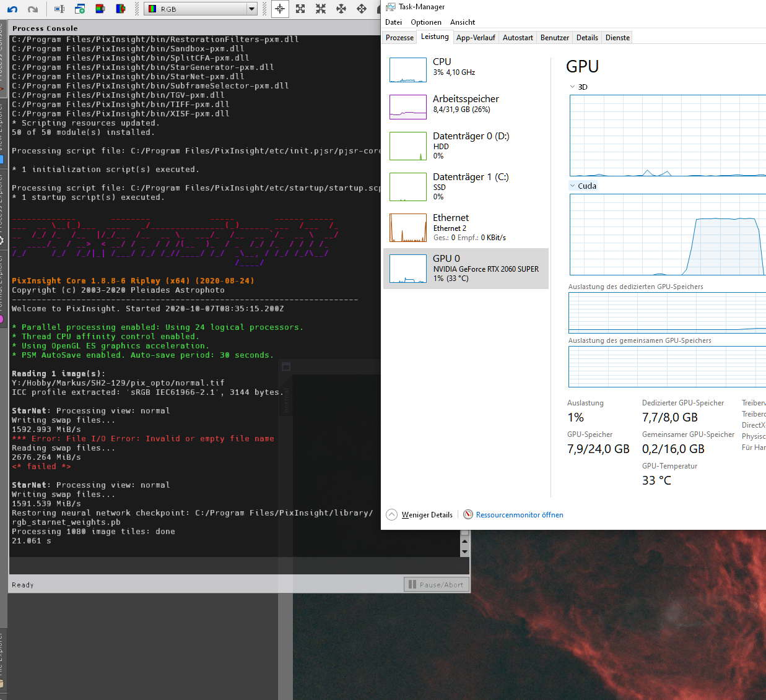This screenshot has width=766, height=700.
Task: Select Arbeitsspeicher in the performance list
Action: (466, 106)
